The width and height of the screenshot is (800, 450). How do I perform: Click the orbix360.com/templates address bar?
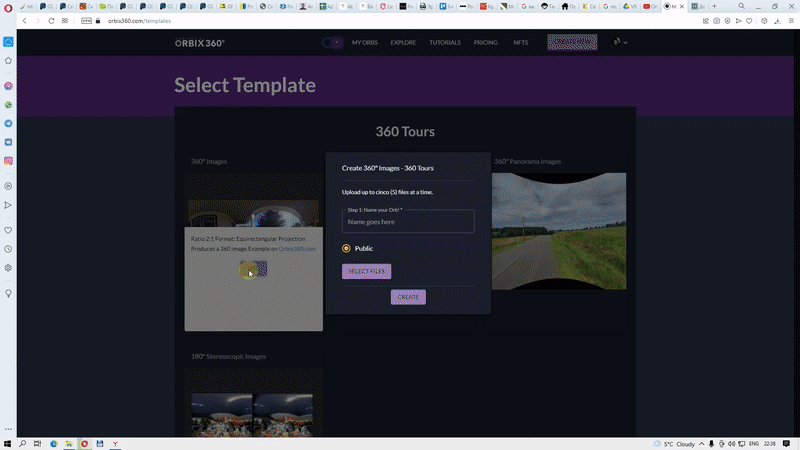(x=139, y=21)
